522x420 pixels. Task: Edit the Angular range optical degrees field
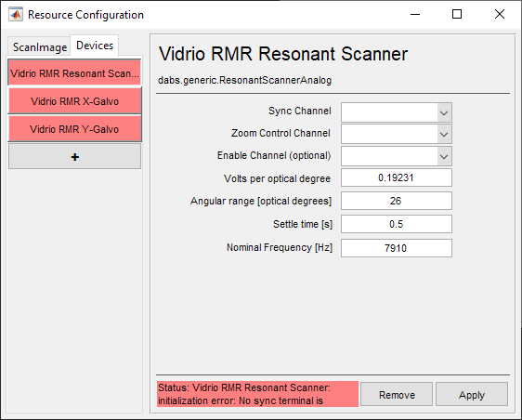[397, 201]
